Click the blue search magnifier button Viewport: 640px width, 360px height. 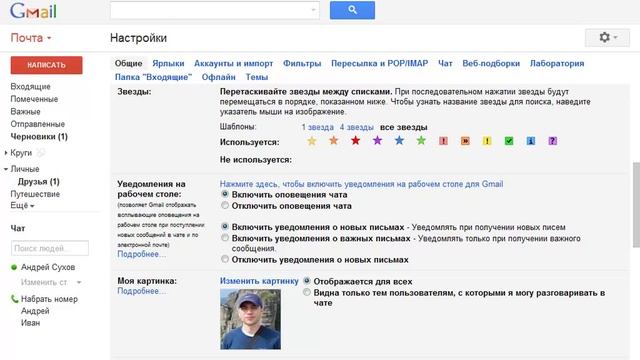point(352,10)
